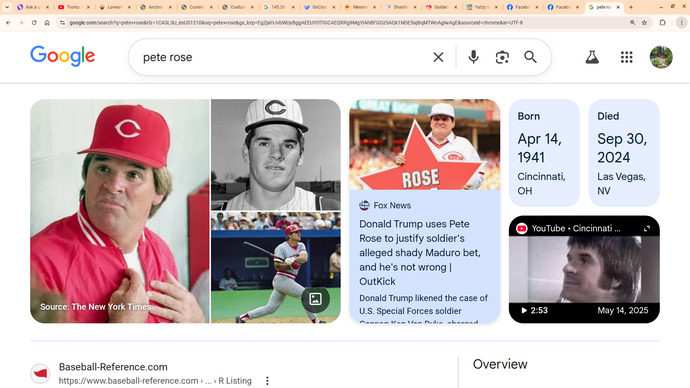Viewport: 690px width, 388px height.
Task: Switch to the Golden tab
Action: click(441, 7)
